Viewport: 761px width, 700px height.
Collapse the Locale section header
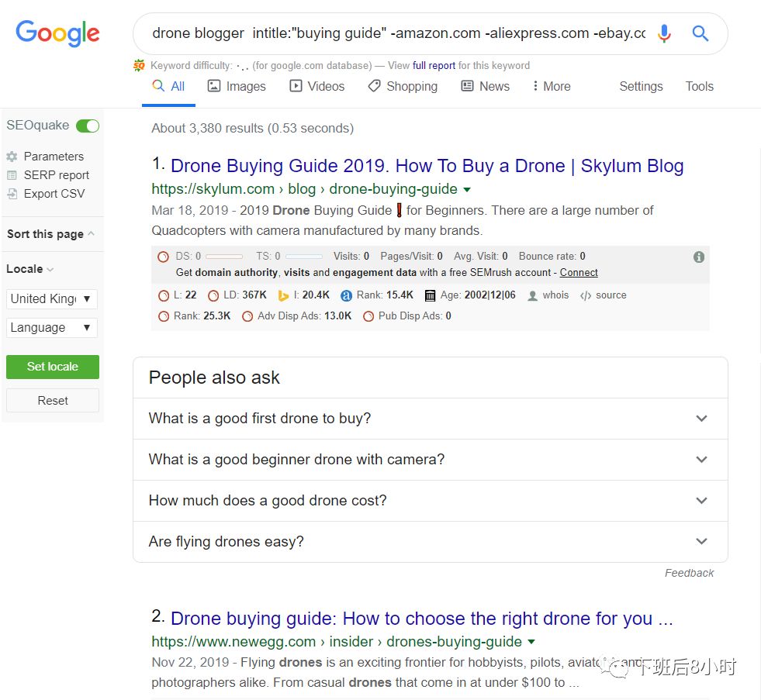[x=29, y=269]
